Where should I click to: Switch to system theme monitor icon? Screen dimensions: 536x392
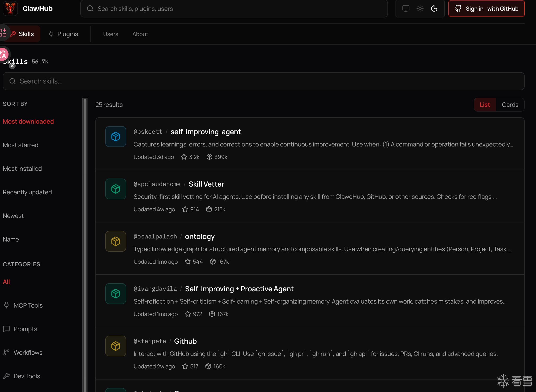[406, 8]
